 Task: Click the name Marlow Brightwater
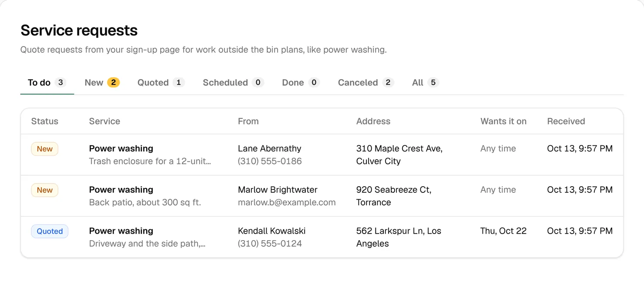click(278, 190)
